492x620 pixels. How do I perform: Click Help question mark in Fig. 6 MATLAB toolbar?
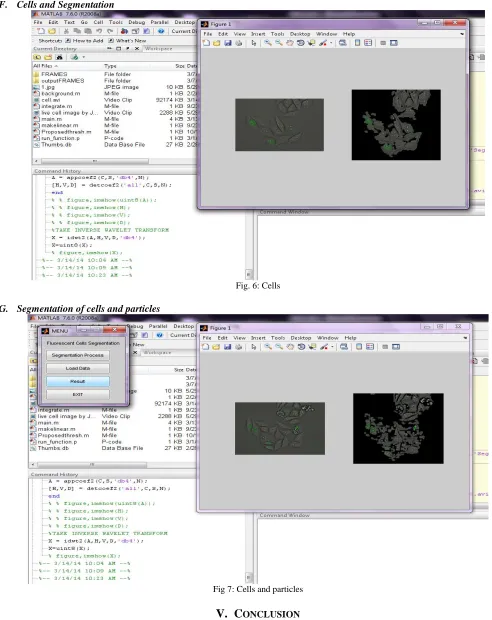161,31
